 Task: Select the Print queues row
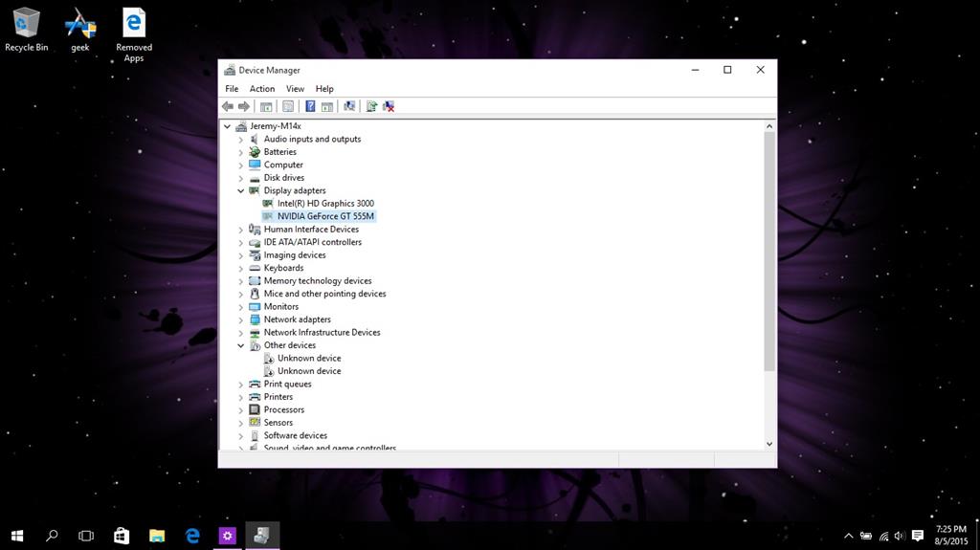coord(287,384)
